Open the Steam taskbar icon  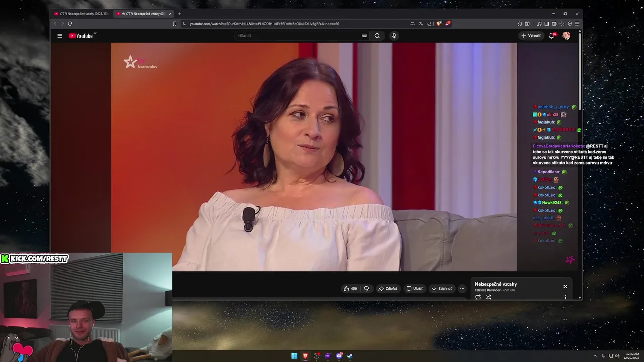click(x=350, y=356)
